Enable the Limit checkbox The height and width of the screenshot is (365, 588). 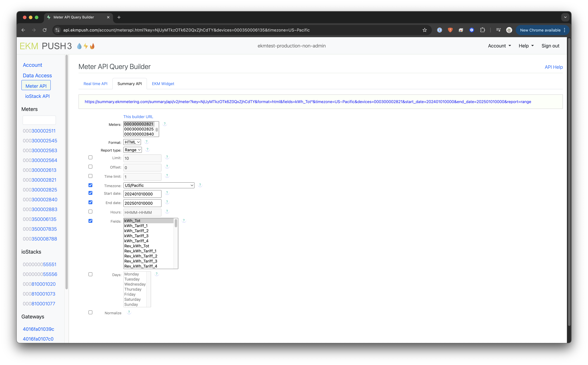(90, 157)
